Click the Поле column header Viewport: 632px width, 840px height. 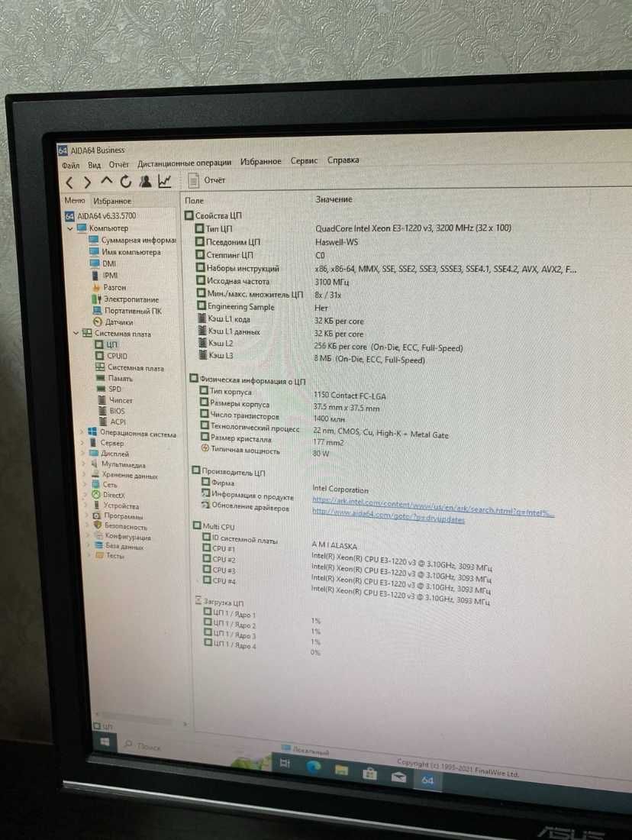tap(194, 200)
